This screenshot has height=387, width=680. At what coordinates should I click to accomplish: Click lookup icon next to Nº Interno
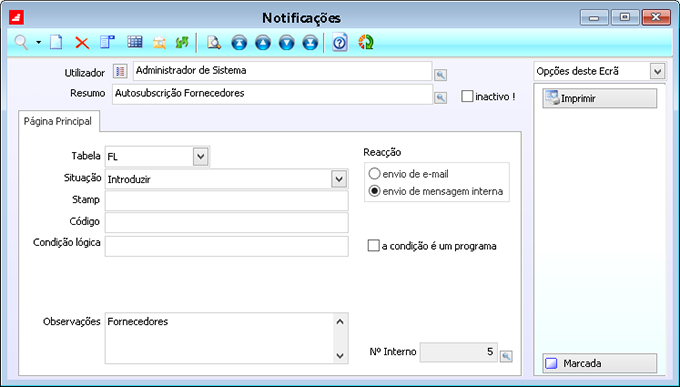[506, 356]
